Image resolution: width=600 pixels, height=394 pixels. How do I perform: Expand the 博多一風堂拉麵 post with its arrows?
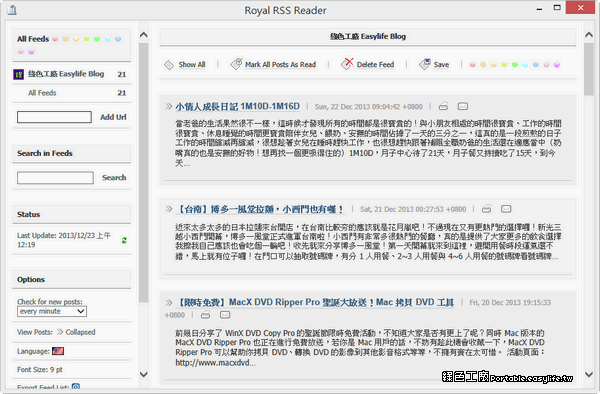pyautogui.click(x=168, y=209)
